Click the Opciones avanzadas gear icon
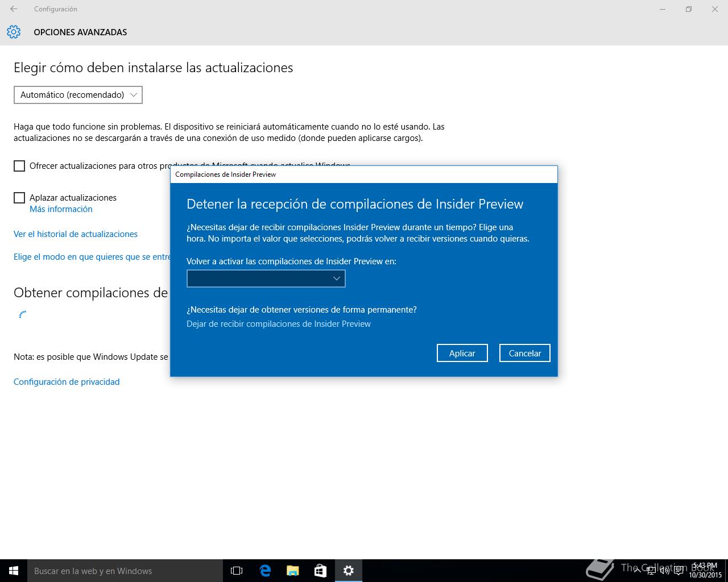Screen dimensions: 728x582 [14, 32]
